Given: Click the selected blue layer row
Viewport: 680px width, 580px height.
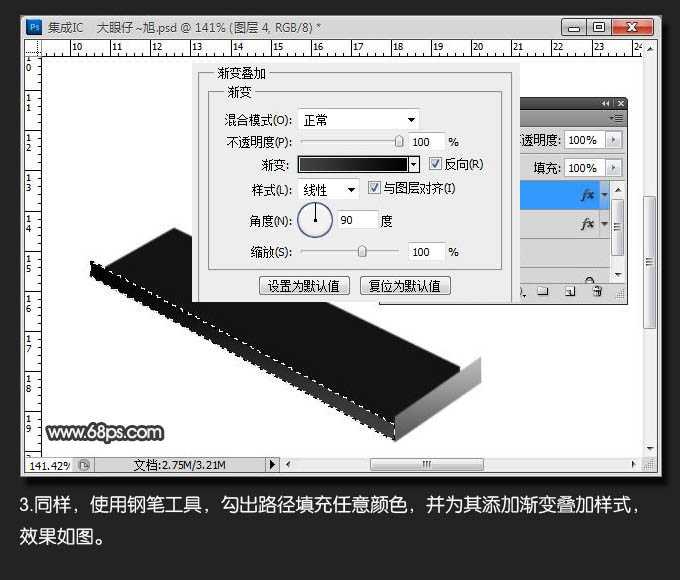Looking at the screenshot, I should point(565,195).
